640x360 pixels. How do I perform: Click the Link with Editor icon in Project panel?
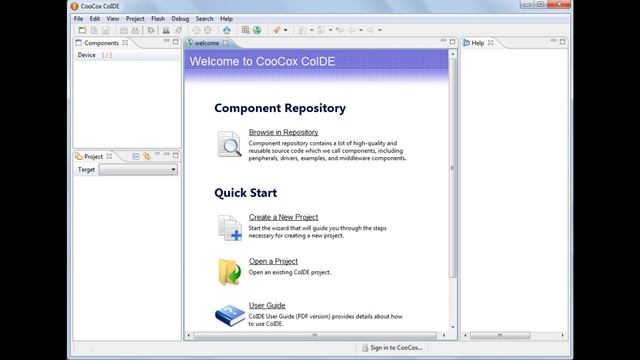pyautogui.click(x=147, y=156)
